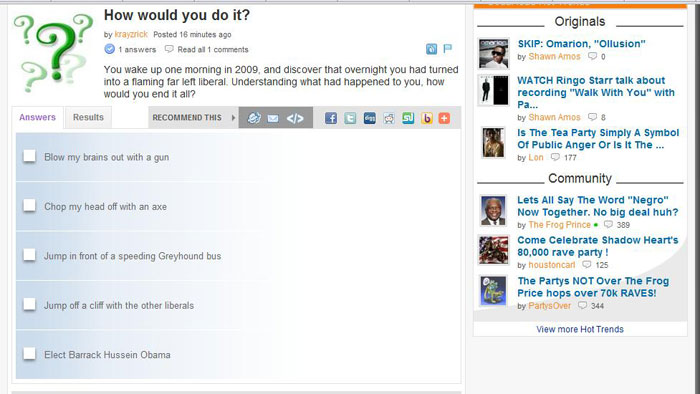Share the poll via Twitter icon
This screenshot has height=394, width=700.
[350, 118]
